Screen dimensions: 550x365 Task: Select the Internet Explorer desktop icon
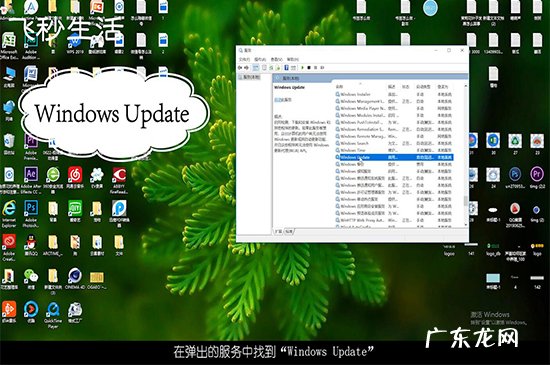click(9, 214)
